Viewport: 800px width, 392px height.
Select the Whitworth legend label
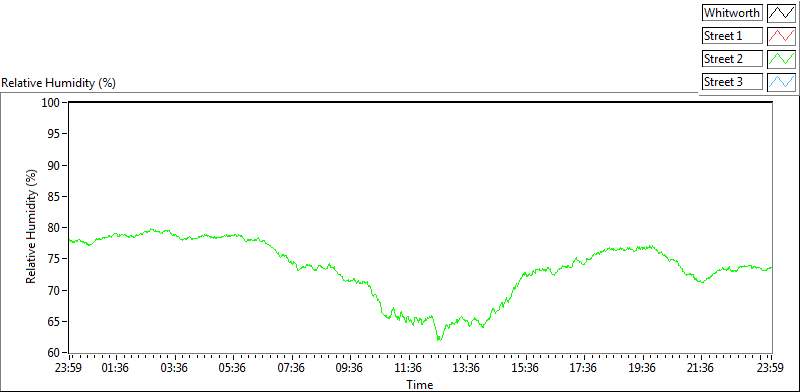(732, 13)
